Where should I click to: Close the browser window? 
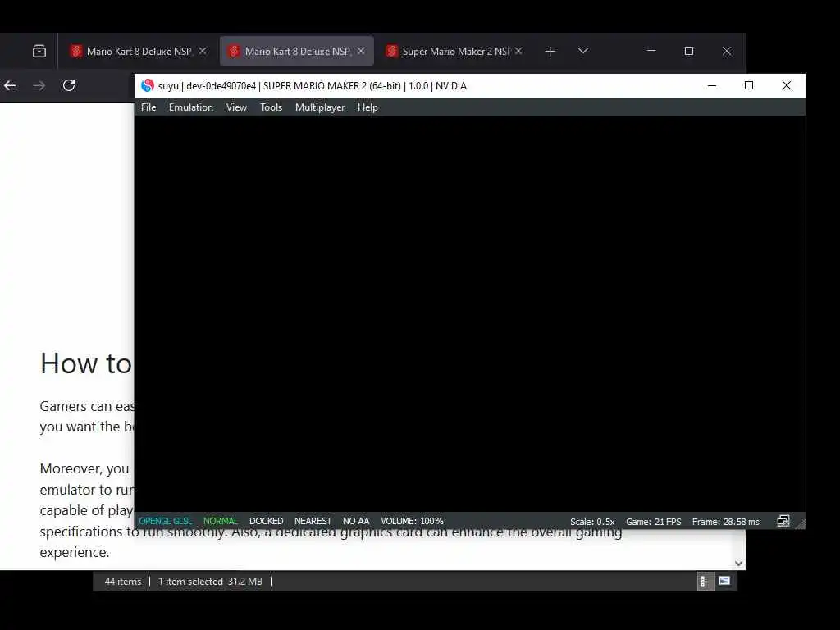[x=727, y=51]
